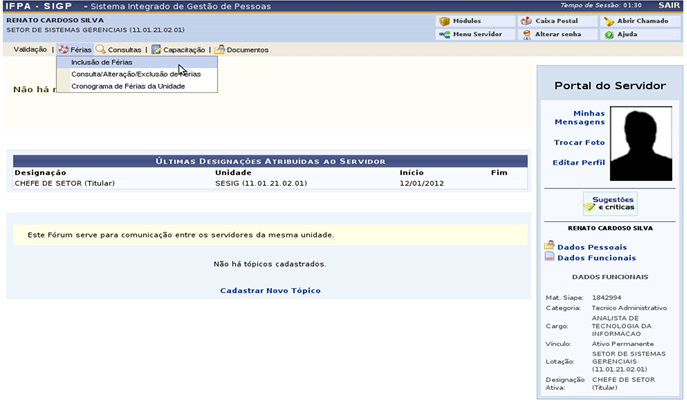
Task: Click Cadastrar Novo Tópico link
Action: tap(270, 291)
